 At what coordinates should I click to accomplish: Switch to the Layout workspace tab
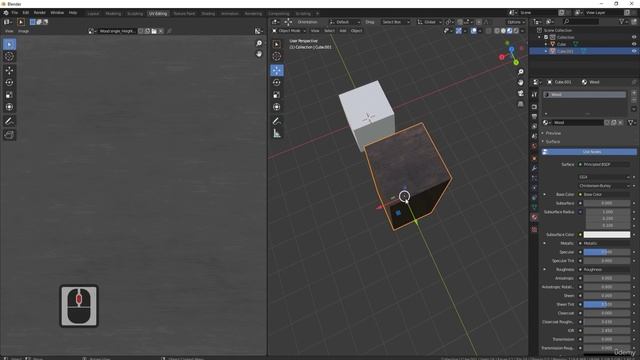click(93, 13)
